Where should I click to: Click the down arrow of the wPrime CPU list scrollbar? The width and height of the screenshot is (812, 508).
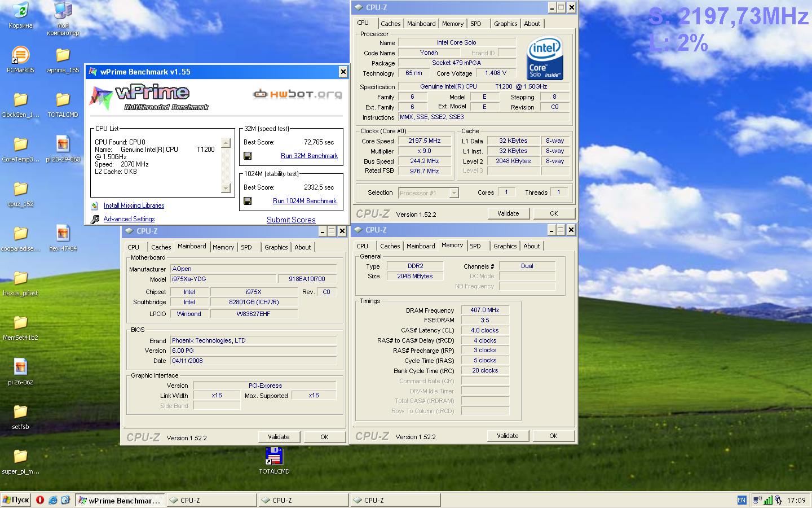click(x=226, y=188)
